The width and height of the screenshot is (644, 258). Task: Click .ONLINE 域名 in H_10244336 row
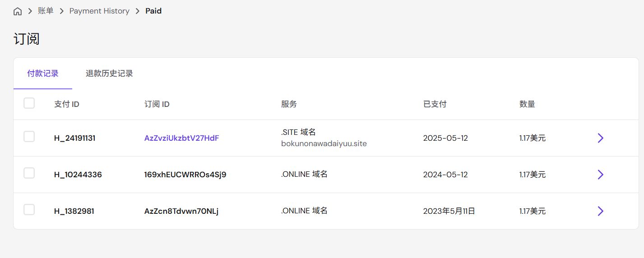(x=304, y=174)
